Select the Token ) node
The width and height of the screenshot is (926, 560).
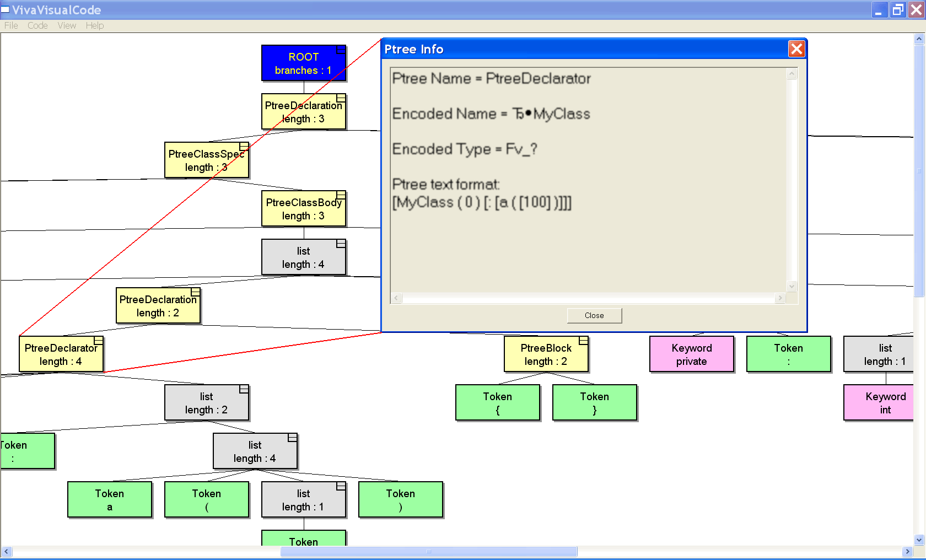[x=401, y=500]
